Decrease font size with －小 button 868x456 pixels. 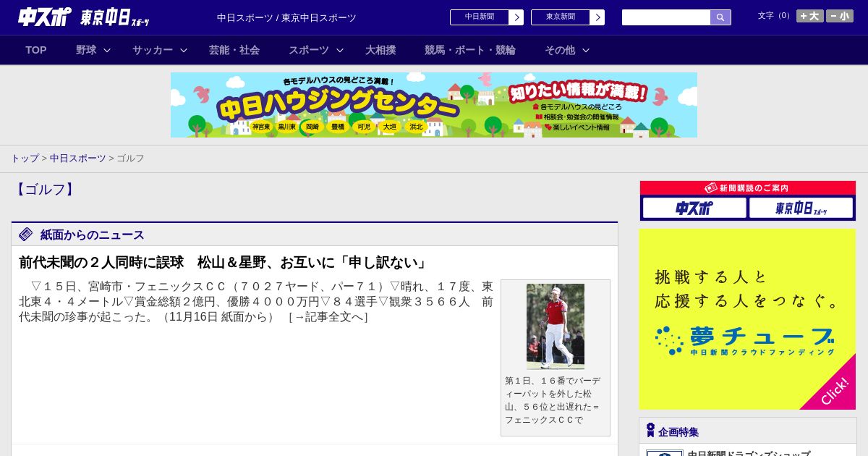(840, 16)
